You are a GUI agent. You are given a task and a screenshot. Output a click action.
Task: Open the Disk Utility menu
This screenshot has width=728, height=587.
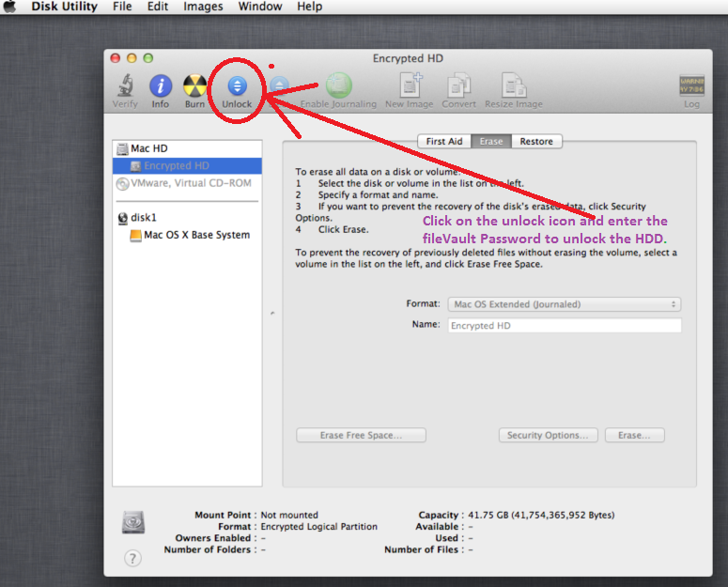click(x=65, y=7)
